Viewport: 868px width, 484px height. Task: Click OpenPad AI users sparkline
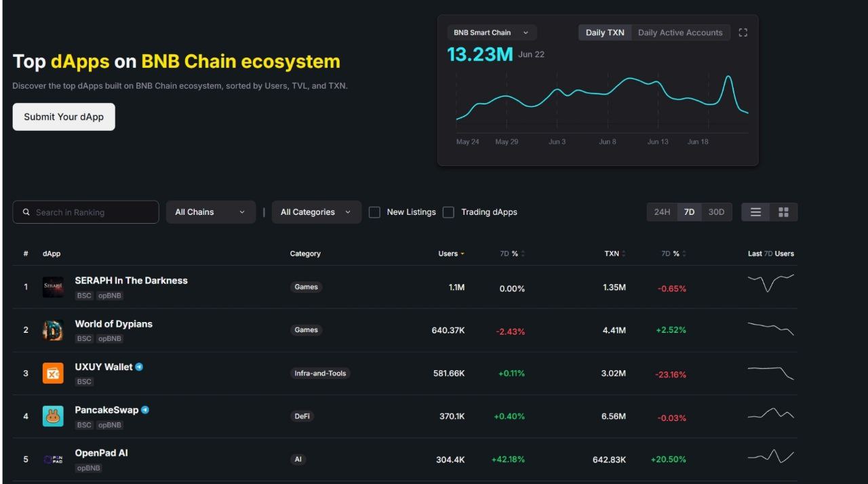770,456
